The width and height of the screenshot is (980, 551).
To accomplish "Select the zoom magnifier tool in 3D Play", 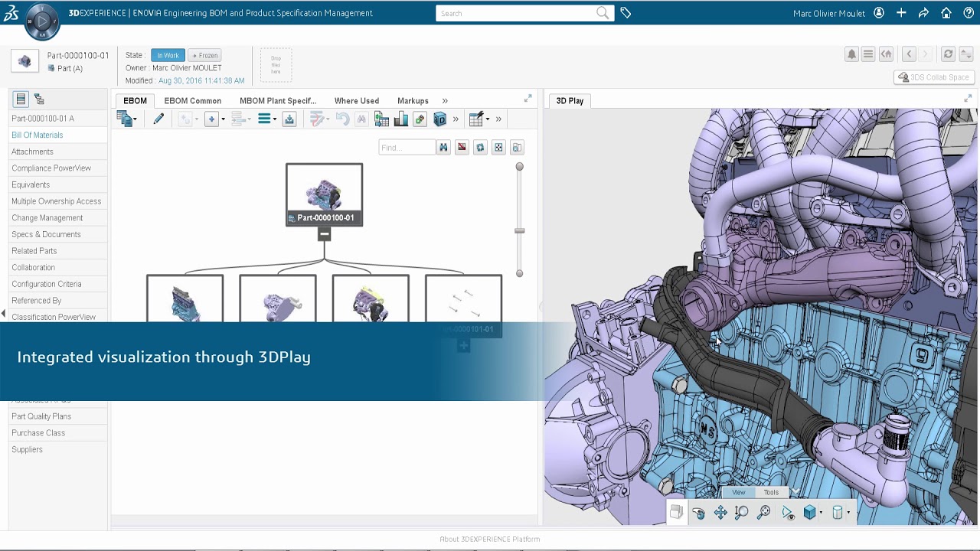I will tap(742, 513).
